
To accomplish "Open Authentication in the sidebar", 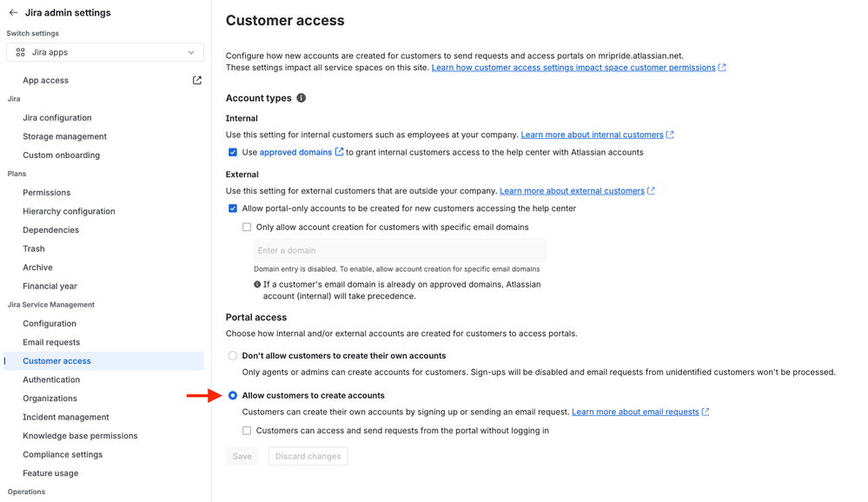I will tap(51, 380).
